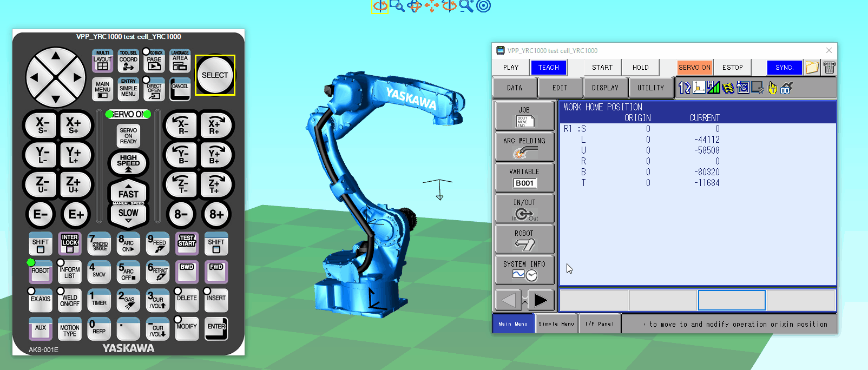Image resolution: width=868 pixels, height=370 pixels.
Task: Toggle the ROBOT key on the keypad
Action: (41, 272)
